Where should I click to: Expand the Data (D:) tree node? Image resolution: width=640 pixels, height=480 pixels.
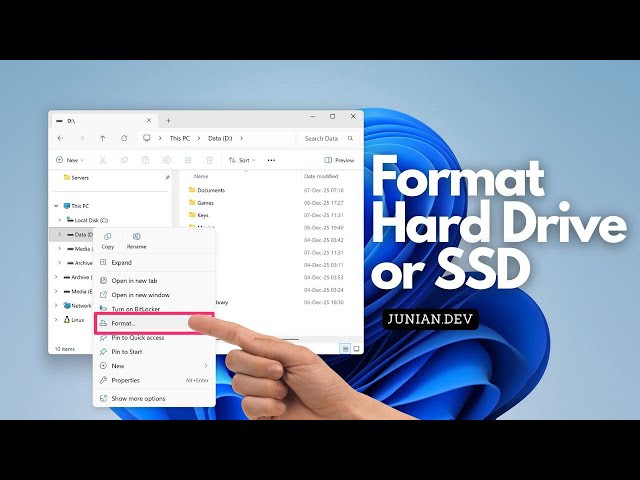60,234
